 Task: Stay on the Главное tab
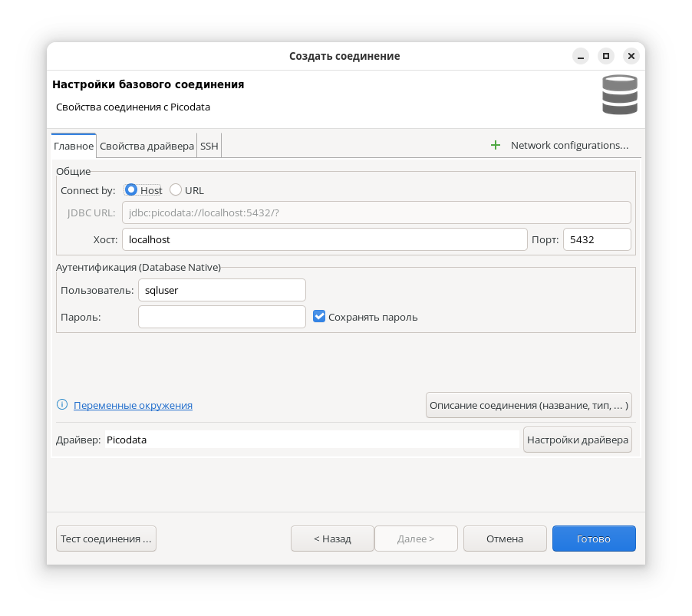click(73, 145)
